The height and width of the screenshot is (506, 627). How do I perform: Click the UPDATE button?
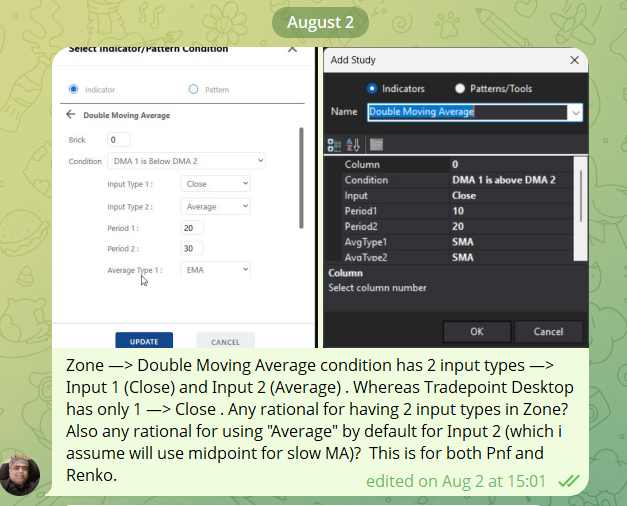144,340
